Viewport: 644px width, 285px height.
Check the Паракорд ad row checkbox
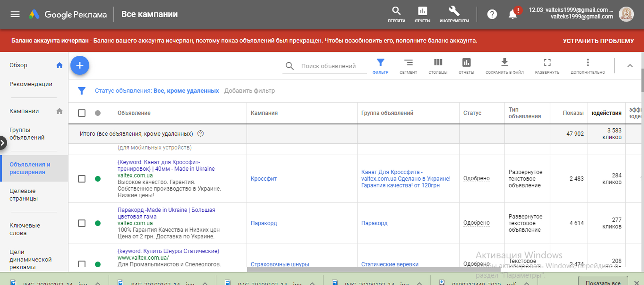click(82, 223)
